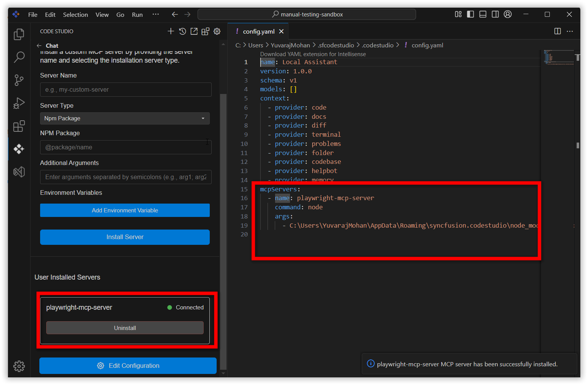Open the Go menu
The height and width of the screenshot is (385, 588).
pos(120,15)
